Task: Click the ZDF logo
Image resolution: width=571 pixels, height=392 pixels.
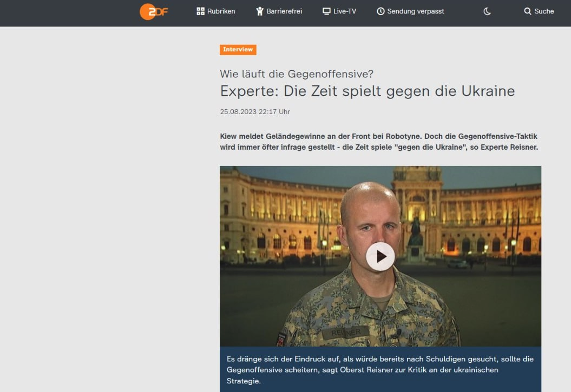Action: [154, 12]
